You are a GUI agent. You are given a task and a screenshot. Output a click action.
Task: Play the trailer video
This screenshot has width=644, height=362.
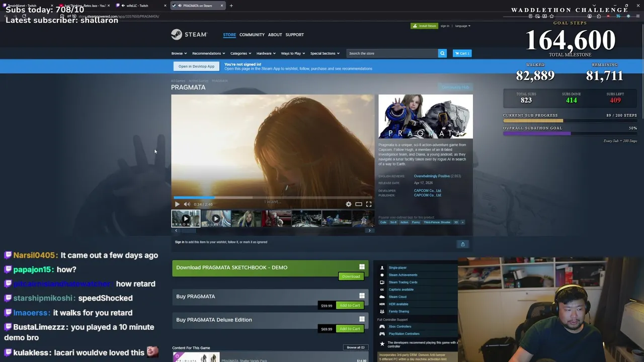click(x=177, y=204)
